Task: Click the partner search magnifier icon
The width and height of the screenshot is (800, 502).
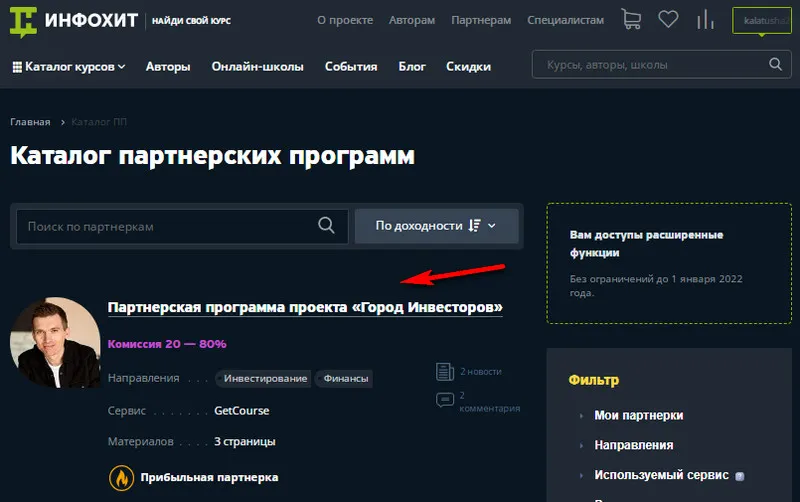Action: coord(326,225)
